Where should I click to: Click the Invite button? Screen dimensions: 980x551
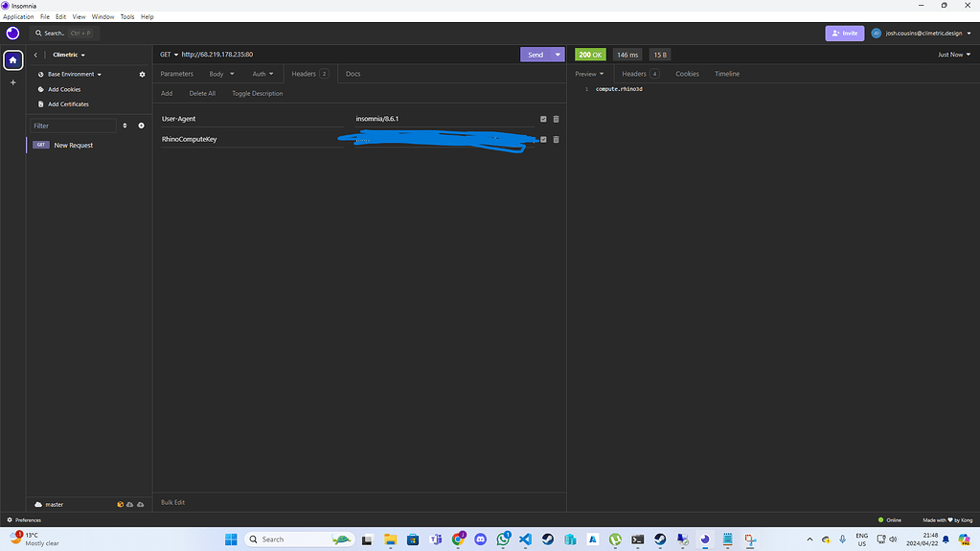click(x=844, y=34)
